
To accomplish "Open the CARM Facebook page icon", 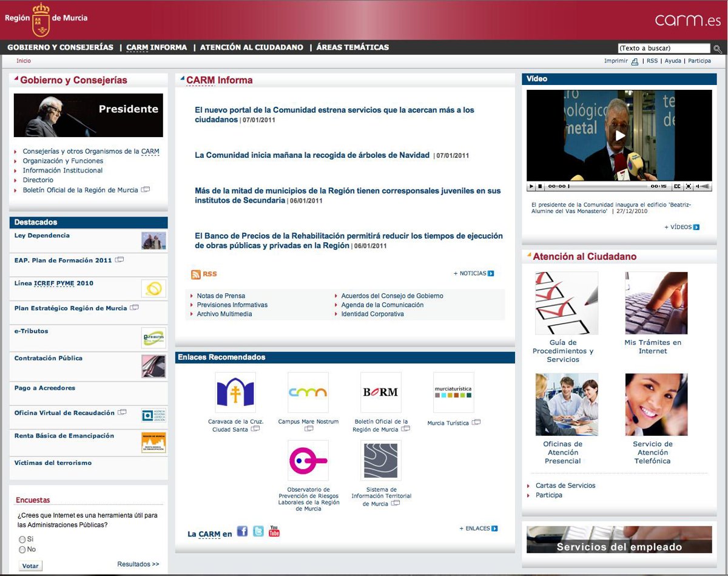I will [x=242, y=531].
